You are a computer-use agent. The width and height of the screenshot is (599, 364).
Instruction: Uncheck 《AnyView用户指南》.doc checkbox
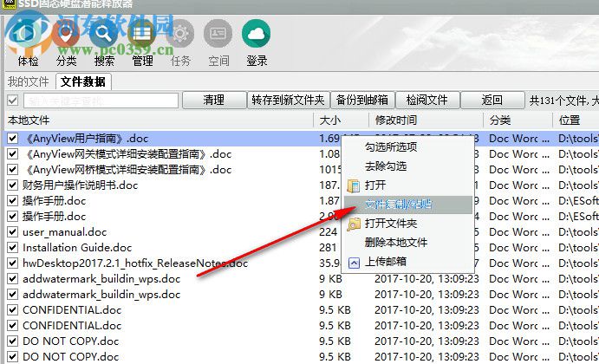[x=13, y=139]
